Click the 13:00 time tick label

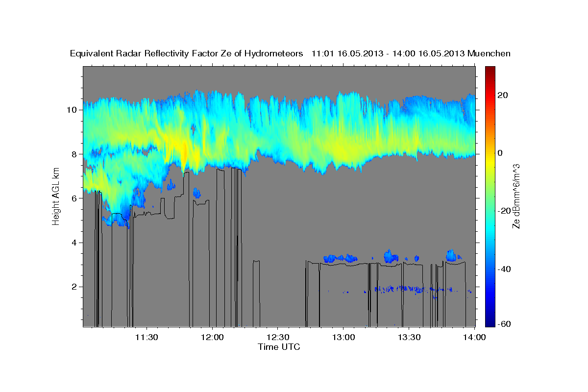[x=344, y=337]
